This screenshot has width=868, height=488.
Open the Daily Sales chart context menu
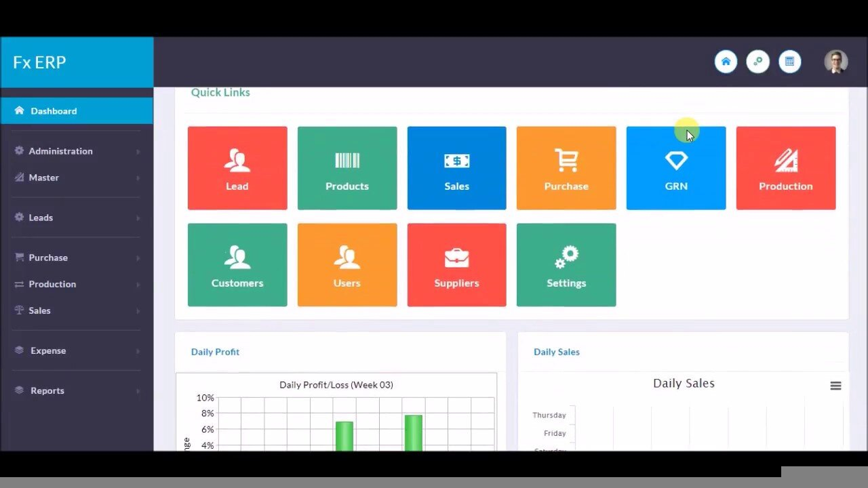click(x=836, y=385)
